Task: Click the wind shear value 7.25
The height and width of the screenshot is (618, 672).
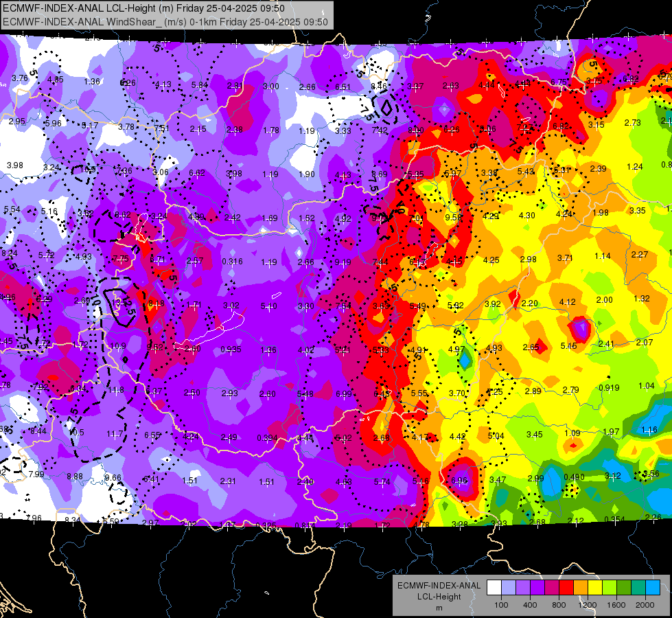Action: [x=495, y=391]
